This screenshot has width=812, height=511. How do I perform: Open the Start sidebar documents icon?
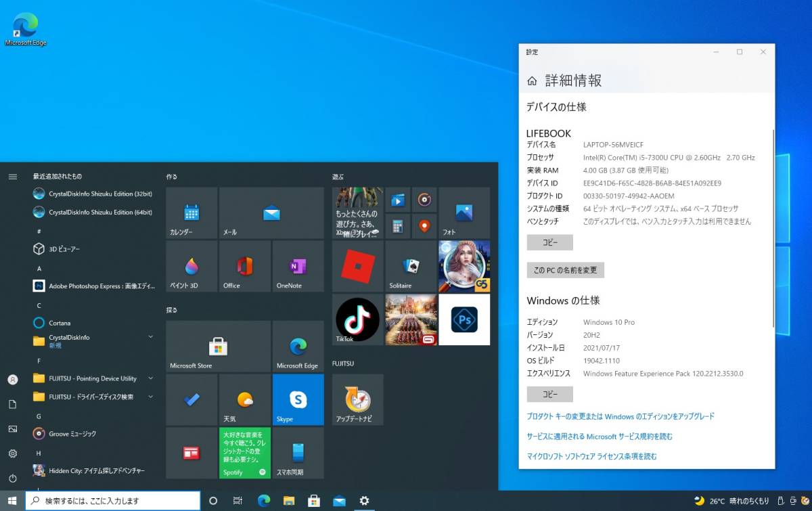tap(12, 404)
